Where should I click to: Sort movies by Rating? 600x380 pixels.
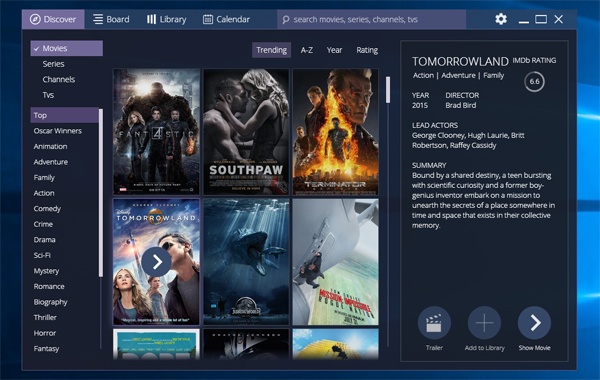367,50
